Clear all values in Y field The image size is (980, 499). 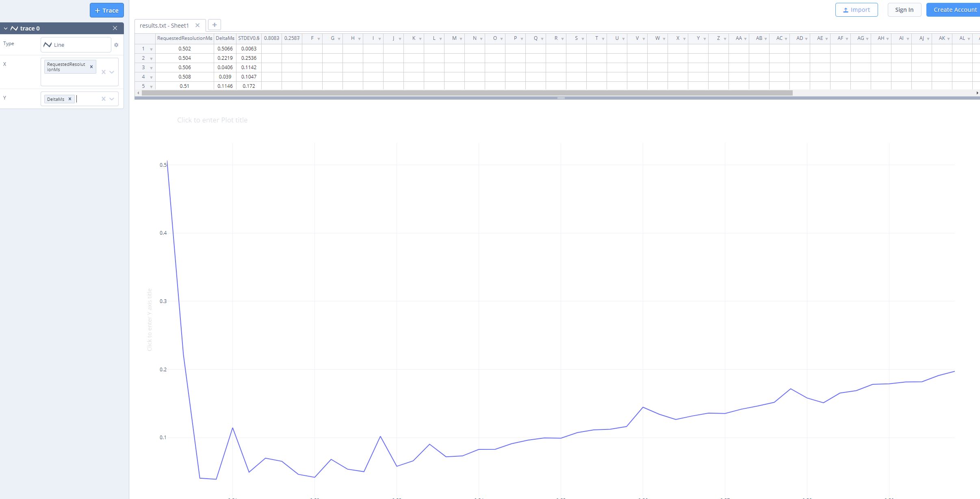103,99
